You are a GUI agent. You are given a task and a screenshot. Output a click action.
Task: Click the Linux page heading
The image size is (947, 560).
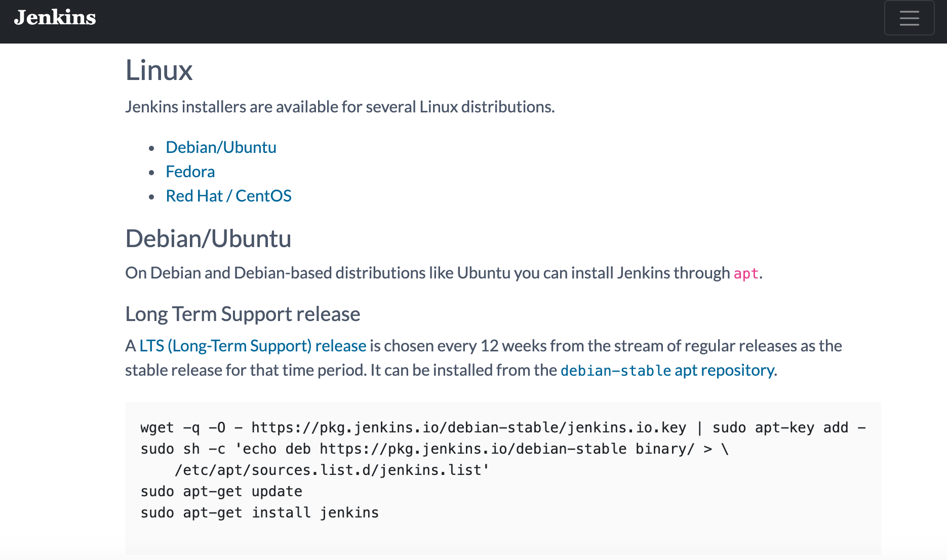click(x=159, y=70)
